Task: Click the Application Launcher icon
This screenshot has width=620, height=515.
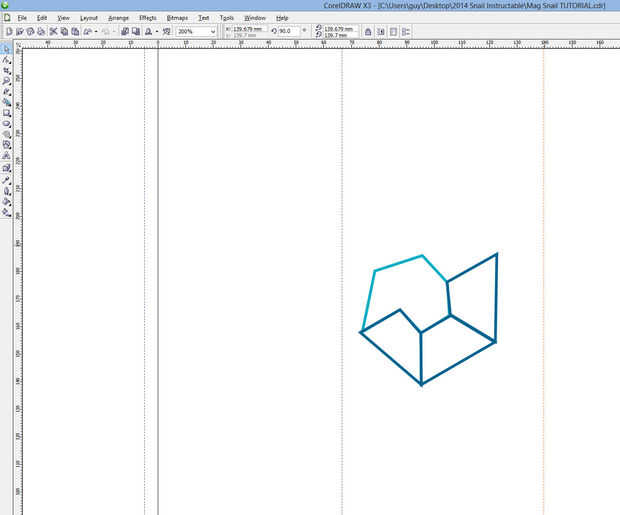Action: pyautogui.click(x=149, y=31)
